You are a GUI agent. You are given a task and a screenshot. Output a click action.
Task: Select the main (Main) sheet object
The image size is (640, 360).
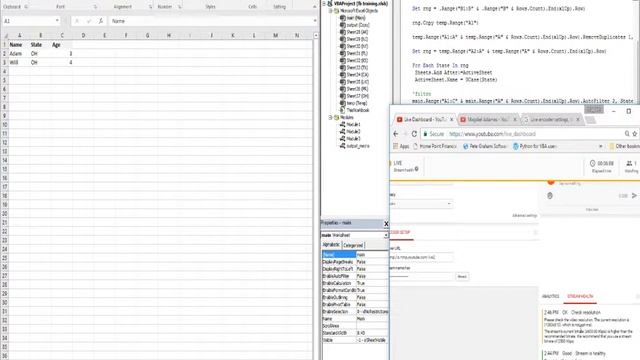click(x=356, y=18)
